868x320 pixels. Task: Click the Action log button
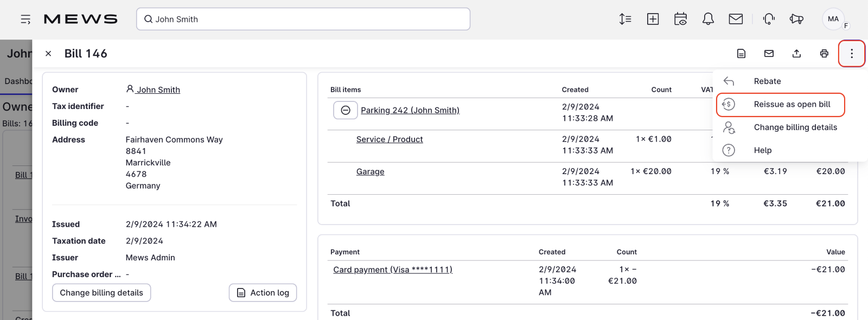point(263,293)
